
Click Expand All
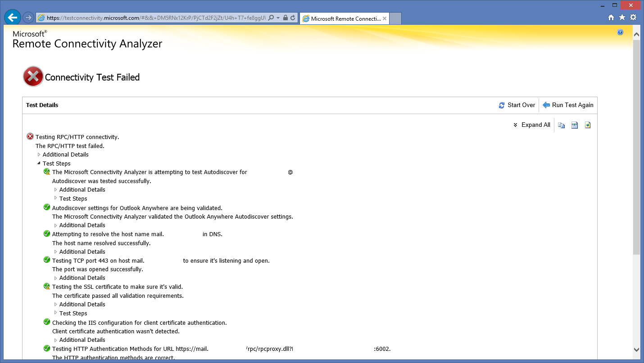(x=531, y=125)
